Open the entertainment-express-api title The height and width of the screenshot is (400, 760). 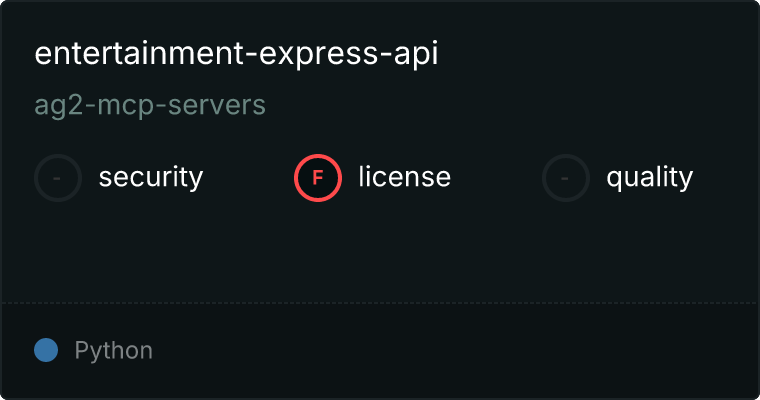click(236, 54)
